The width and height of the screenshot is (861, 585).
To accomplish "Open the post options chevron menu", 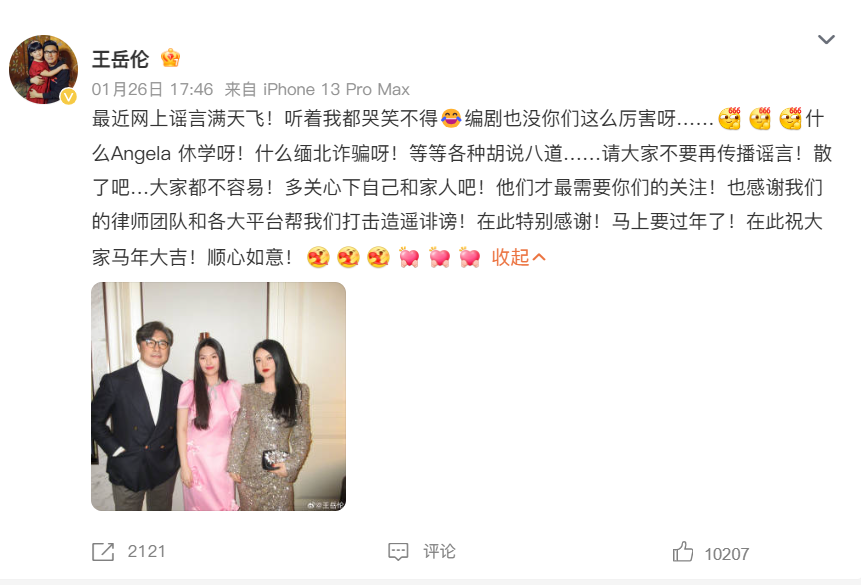I will (826, 40).
